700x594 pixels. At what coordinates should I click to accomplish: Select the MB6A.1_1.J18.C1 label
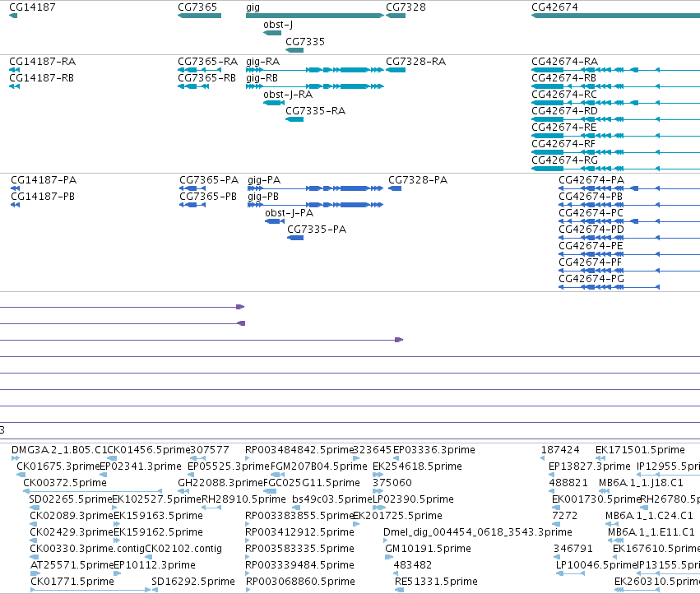(641, 483)
